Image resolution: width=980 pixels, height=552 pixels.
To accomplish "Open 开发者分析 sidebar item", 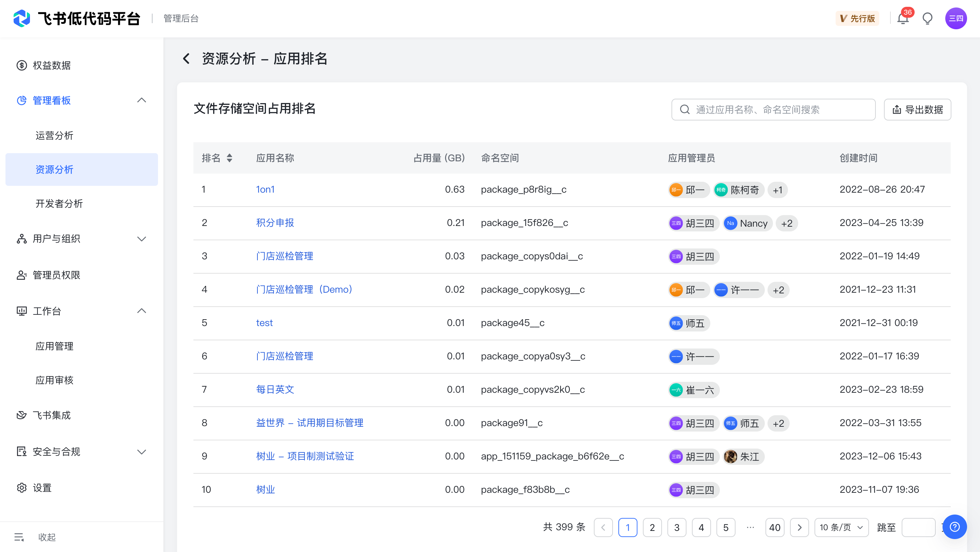I will pos(59,204).
